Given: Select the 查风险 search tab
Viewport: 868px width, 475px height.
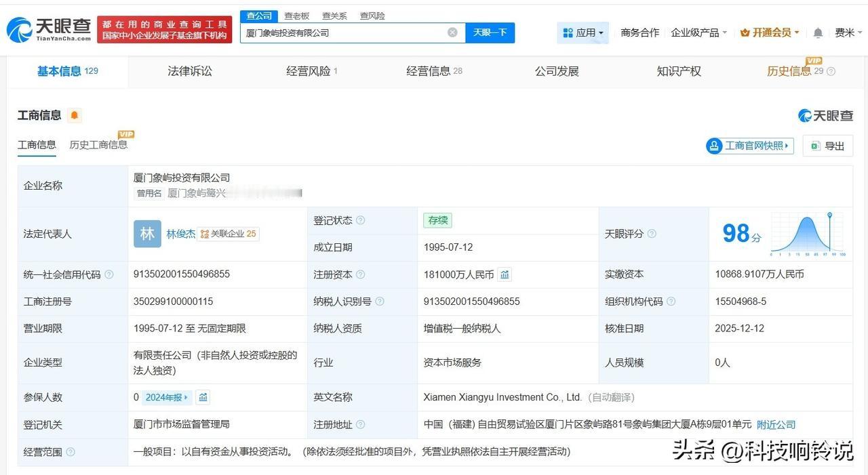Looking at the screenshot, I should 372,16.
